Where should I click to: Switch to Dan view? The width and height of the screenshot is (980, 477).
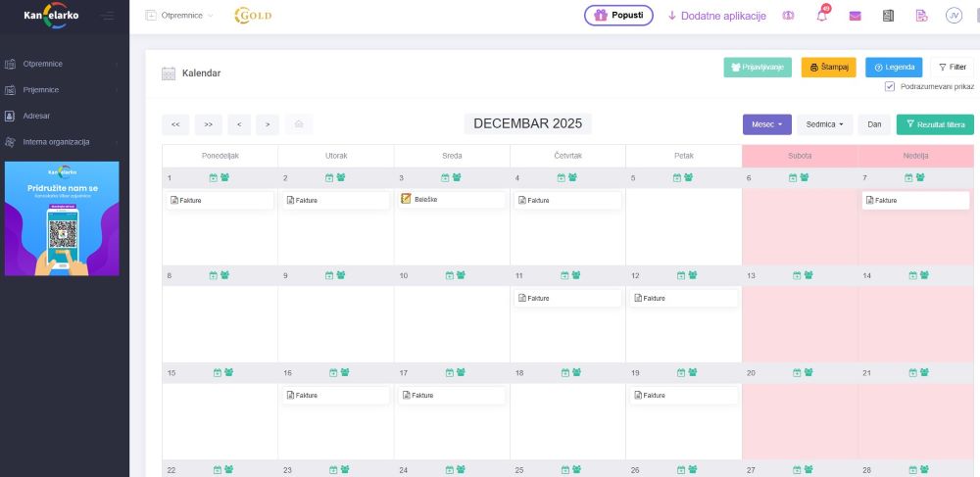[874, 124]
